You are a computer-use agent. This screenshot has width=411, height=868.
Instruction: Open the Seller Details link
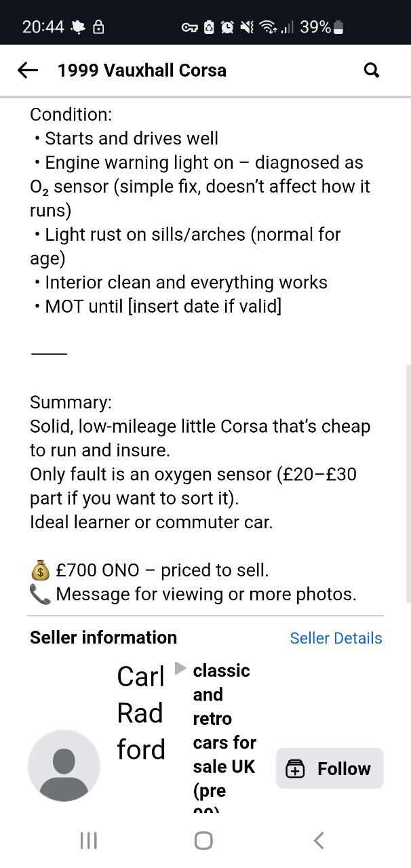pos(336,638)
